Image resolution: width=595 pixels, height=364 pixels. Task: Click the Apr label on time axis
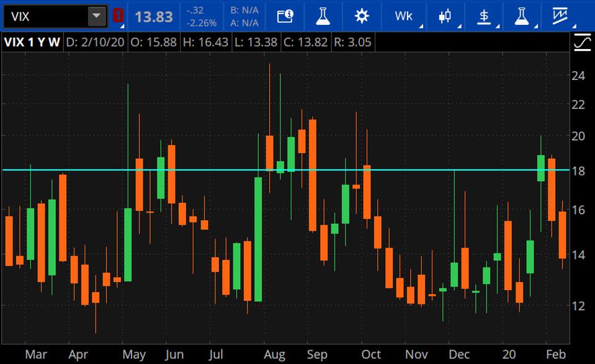pyautogui.click(x=78, y=354)
